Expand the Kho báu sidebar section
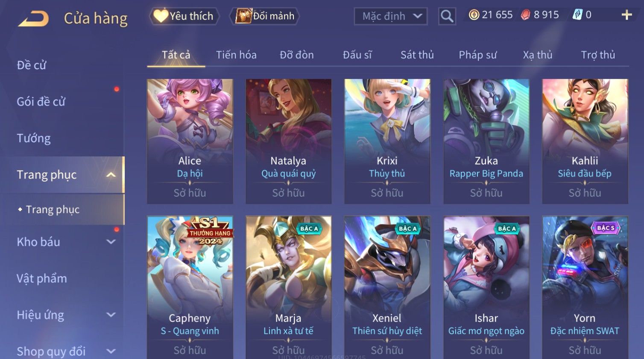This screenshot has width=644, height=359. pyautogui.click(x=111, y=242)
